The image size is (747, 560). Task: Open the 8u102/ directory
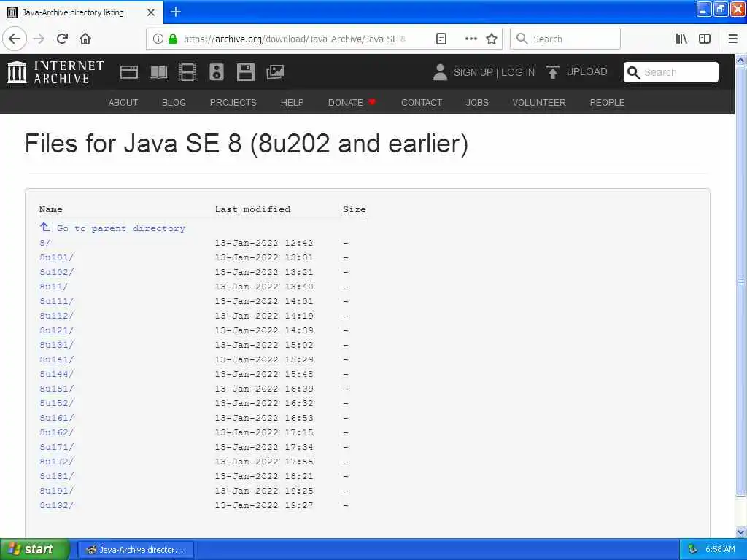[x=57, y=272]
